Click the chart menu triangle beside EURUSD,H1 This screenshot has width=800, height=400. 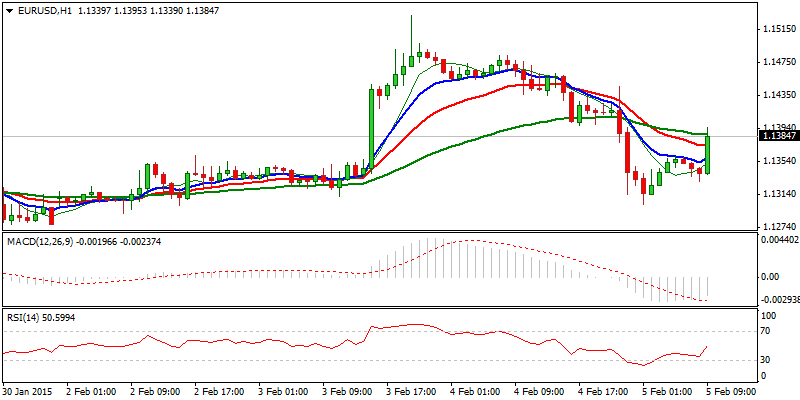[x=10, y=11]
